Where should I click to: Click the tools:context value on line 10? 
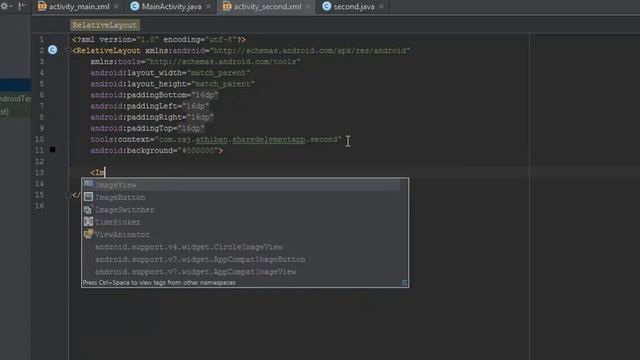click(x=248, y=140)
